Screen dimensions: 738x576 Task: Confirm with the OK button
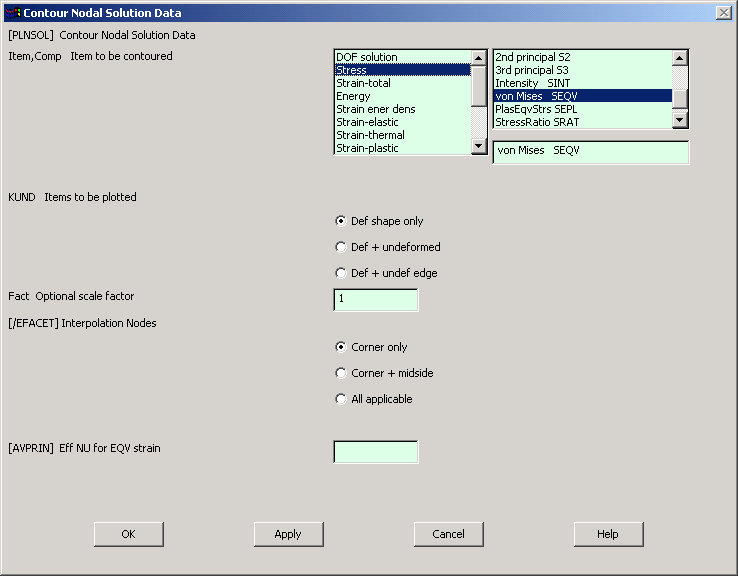[128, 534]
